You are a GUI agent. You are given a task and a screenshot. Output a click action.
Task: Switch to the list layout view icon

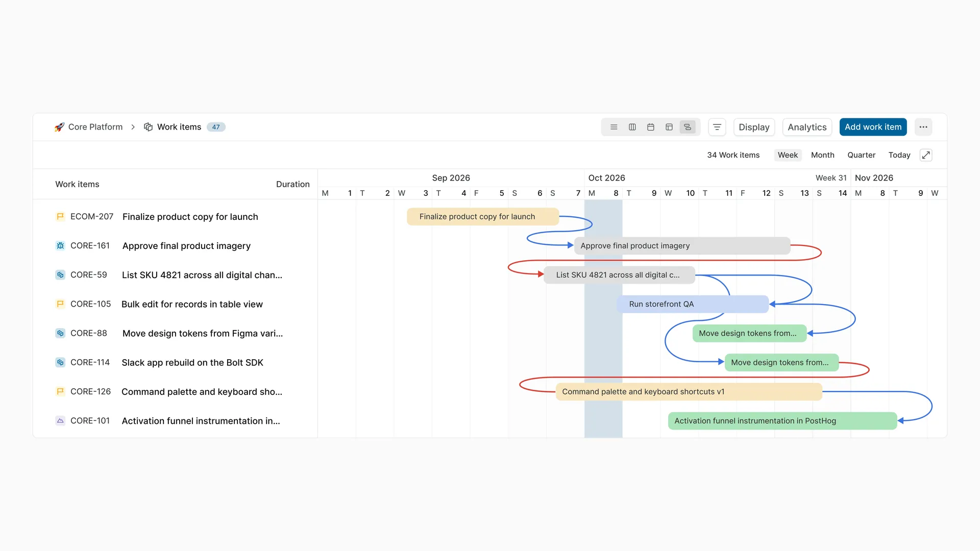click(614, 127)
